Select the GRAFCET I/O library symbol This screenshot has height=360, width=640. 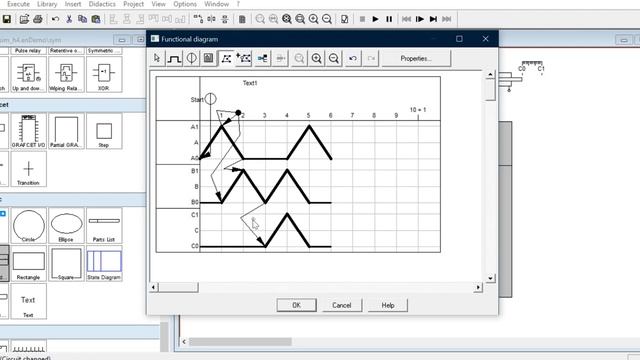(x=29, y=131)
